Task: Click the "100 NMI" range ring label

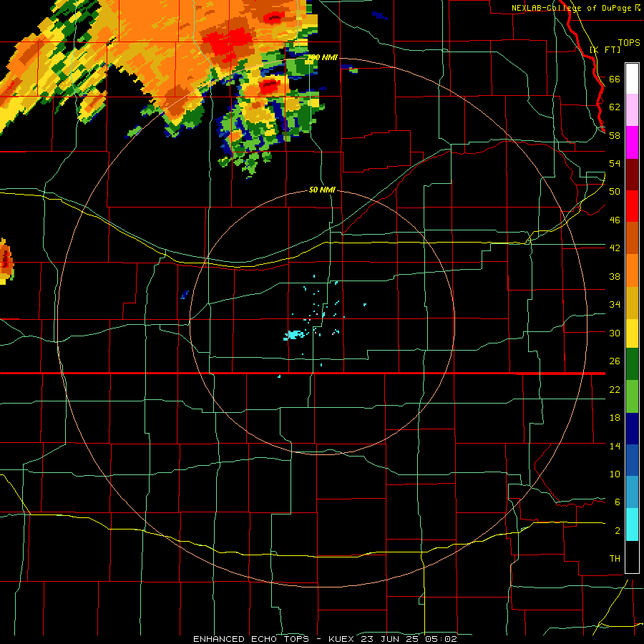Action: pyautogui.click(x=323, y=57)
